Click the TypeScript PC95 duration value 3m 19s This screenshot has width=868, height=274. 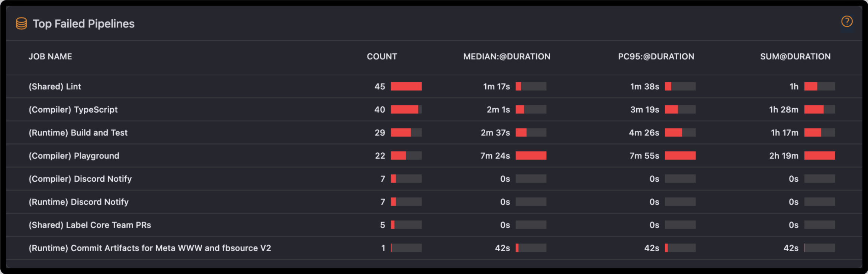(644, 109)
